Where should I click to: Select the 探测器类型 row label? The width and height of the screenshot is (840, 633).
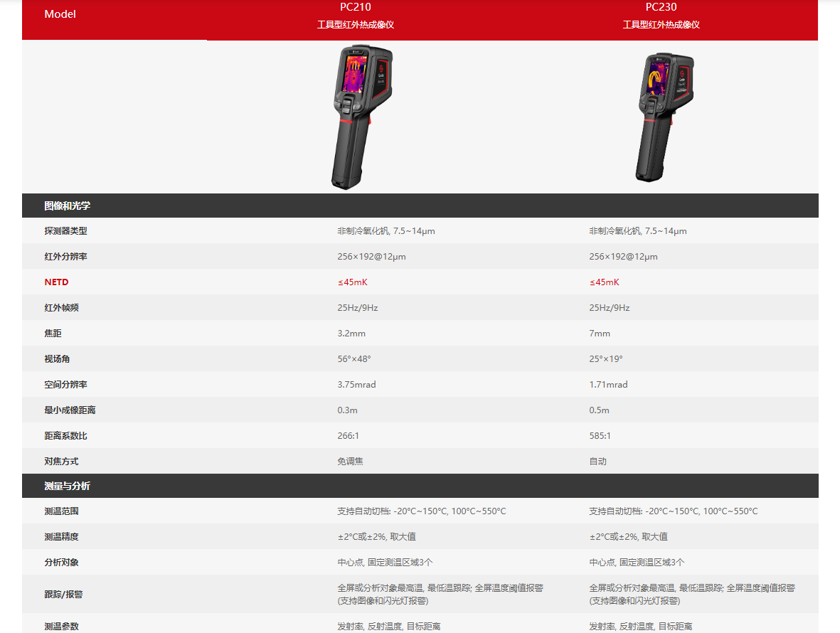(x=65, y=231)
